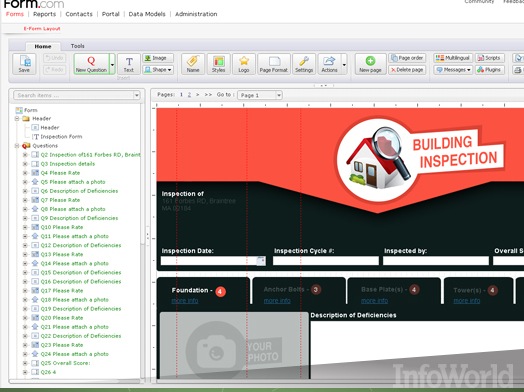Open the Name tag tool

click(x=193, y=63)
